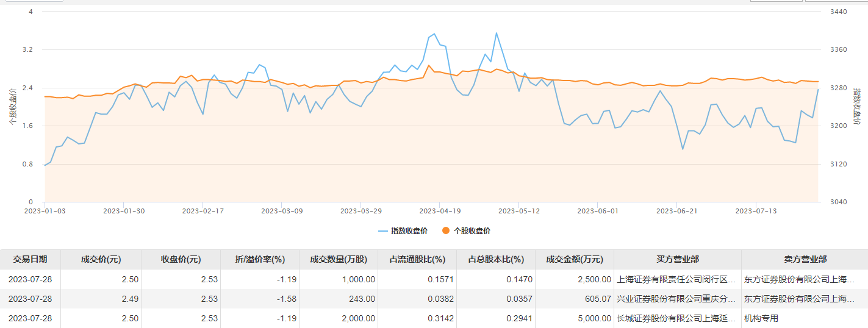Click the 2023-06-01 x-axis label

click(x=598, y=211)
